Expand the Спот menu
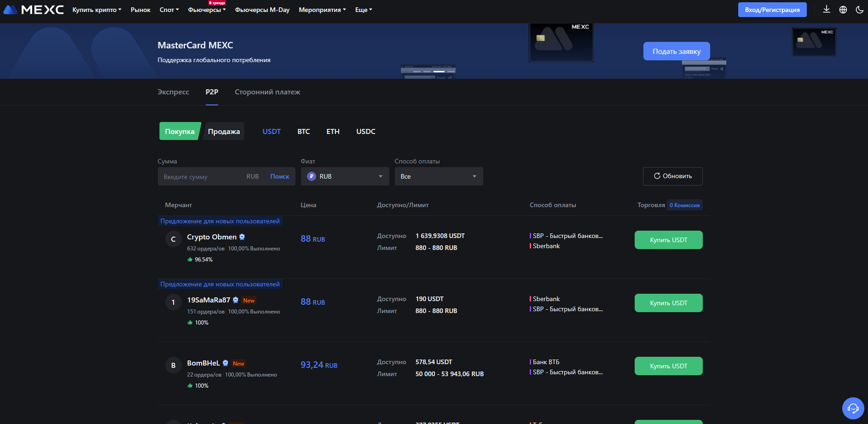 pyautogui.click(x=169, y=10)
